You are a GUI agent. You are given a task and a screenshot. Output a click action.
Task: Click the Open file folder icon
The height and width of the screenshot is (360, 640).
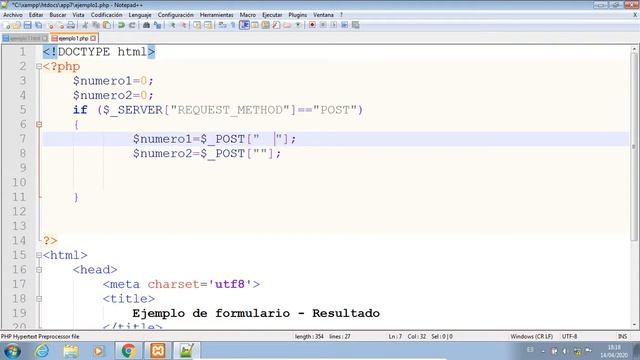16,25
